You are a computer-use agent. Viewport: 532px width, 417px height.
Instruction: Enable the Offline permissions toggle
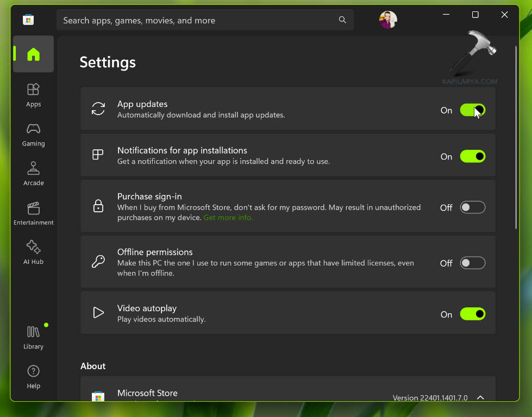[x=472, y=263]
